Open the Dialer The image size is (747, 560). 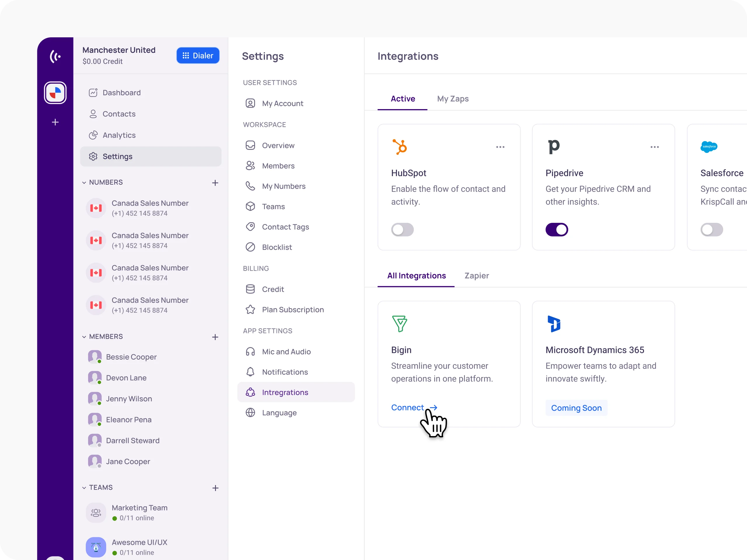pos(198,55)
